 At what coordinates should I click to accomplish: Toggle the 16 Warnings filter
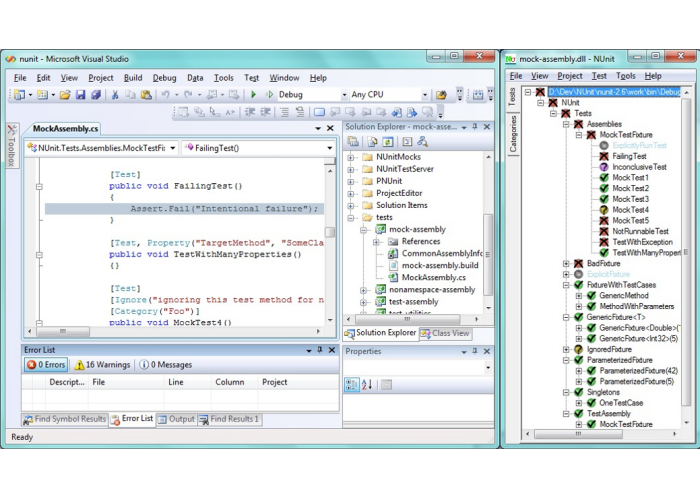[x=102, y=365]
